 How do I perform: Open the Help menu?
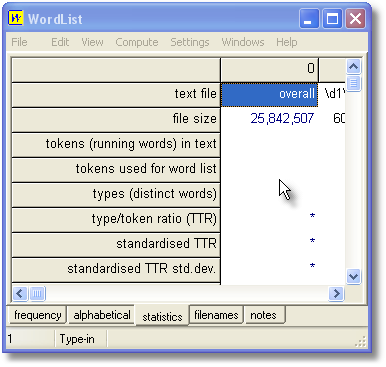286,42
